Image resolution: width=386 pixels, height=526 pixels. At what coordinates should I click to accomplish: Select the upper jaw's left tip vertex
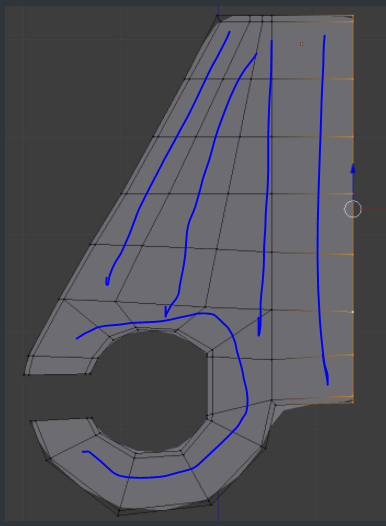coord(24,374)
